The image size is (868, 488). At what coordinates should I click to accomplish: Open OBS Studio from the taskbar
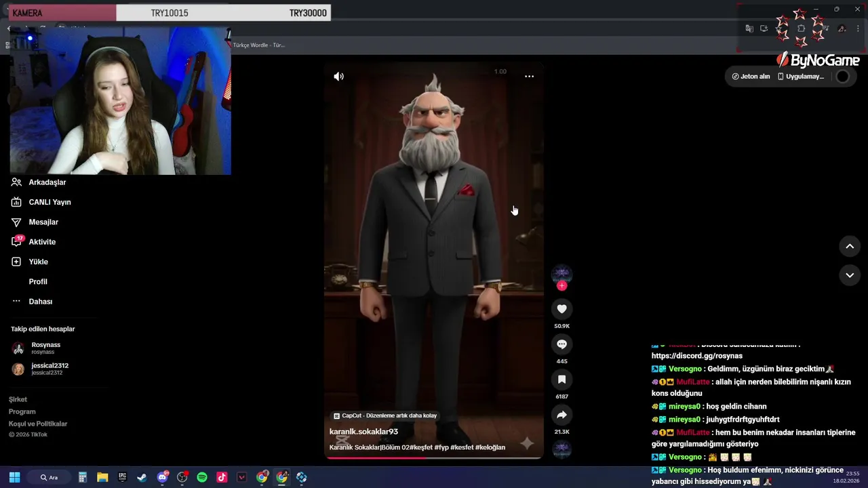(182, 477)
